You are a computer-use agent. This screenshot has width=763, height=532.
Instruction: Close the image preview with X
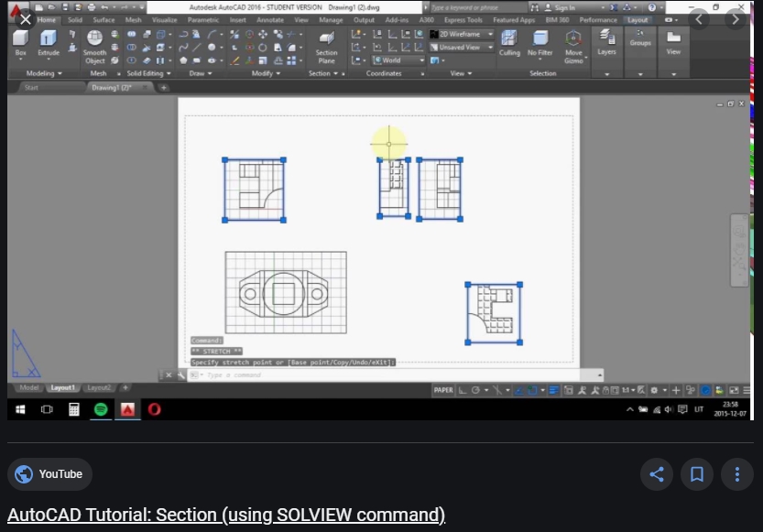tap(26, 19)
